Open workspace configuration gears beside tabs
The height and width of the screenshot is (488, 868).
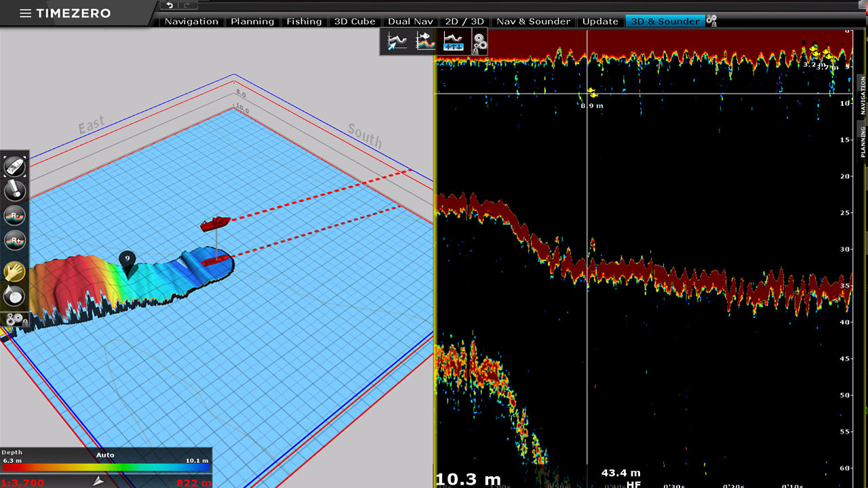(711, 21)
